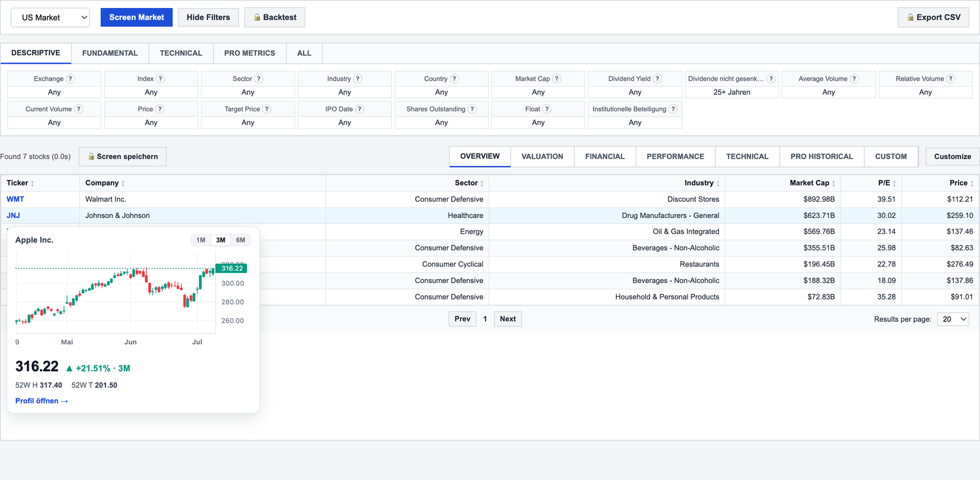This screenshot has height=480, width=980.
Task: Open the Profil öffnen link
Action: tap(42, 401)
